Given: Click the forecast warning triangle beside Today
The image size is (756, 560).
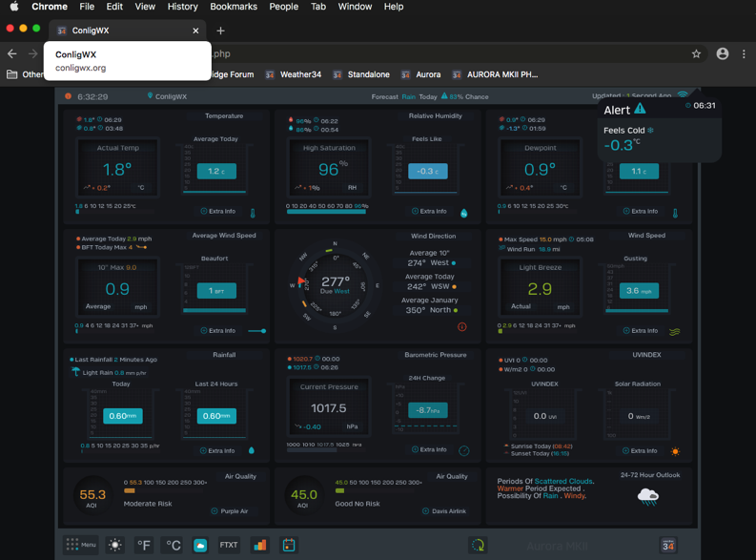Looking at the screenshot, I should pos(444,95).
